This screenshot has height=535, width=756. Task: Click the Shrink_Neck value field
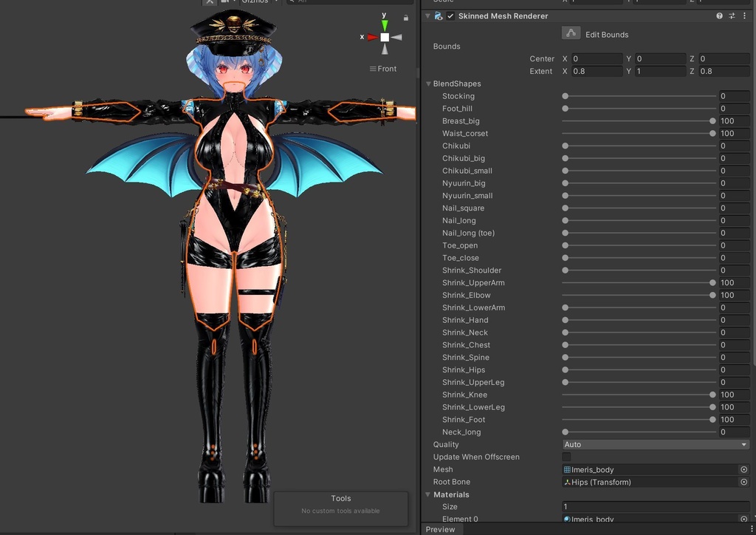[x=735, y=333]
